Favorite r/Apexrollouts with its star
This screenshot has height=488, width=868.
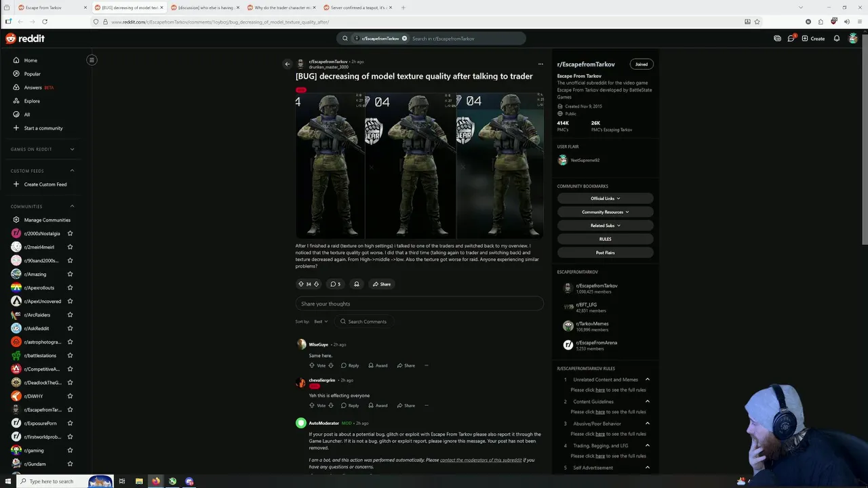70,287
